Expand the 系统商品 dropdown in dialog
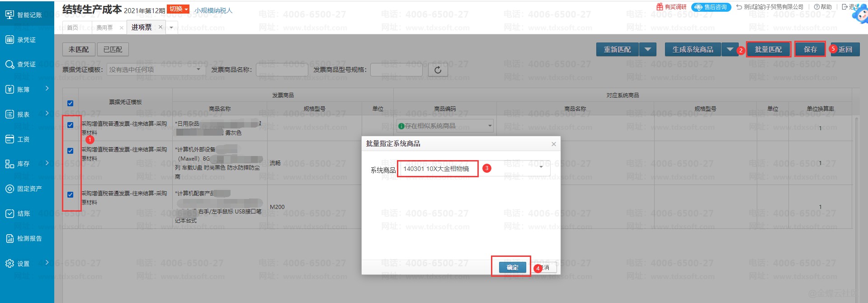Viewport: 868px width, 303px height. [x=541, y=167]
